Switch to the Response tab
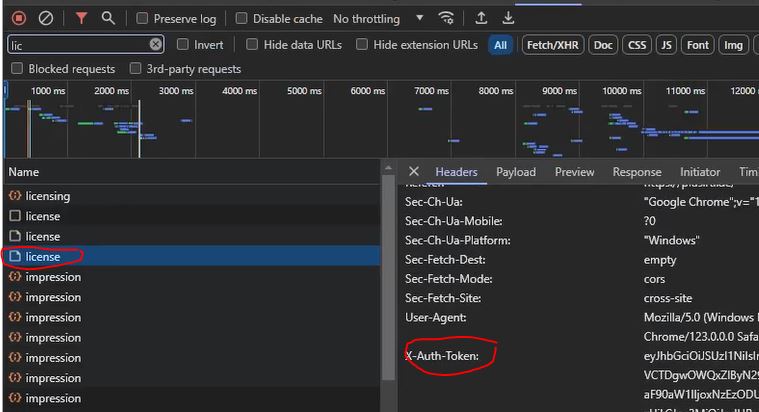Viewport: 759px width, 412px height. 637,172
